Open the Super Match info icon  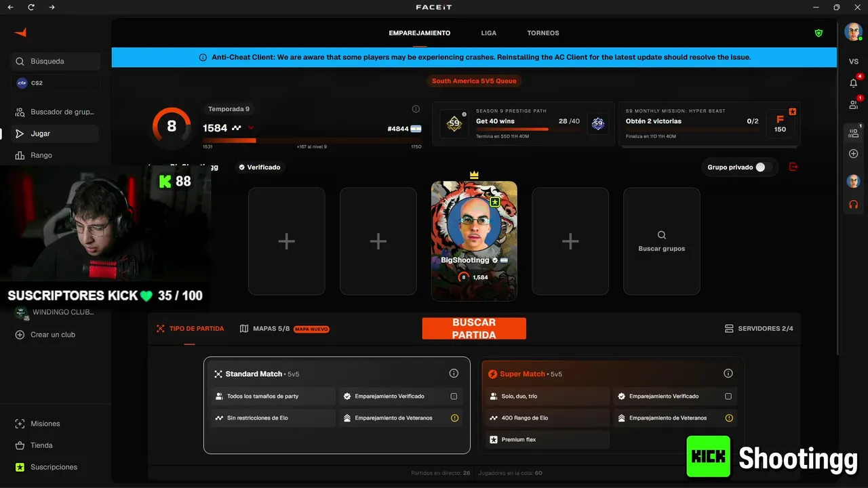click(728, 373)
